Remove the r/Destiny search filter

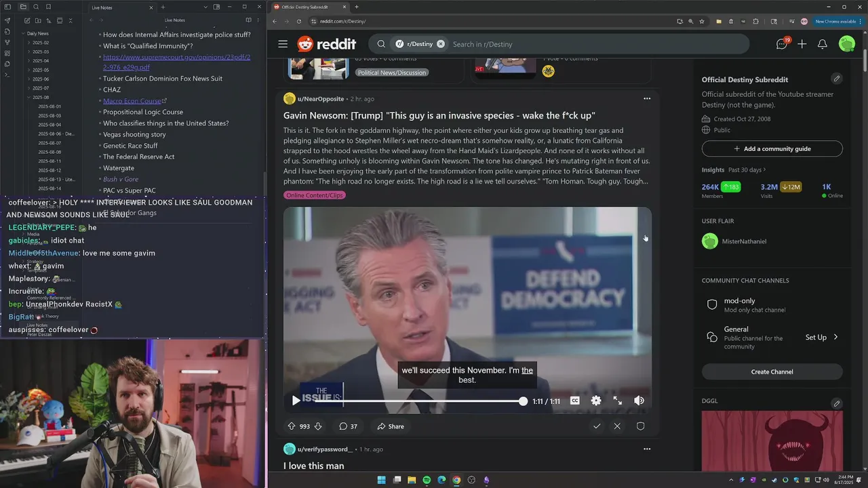[x=441, y=44]
